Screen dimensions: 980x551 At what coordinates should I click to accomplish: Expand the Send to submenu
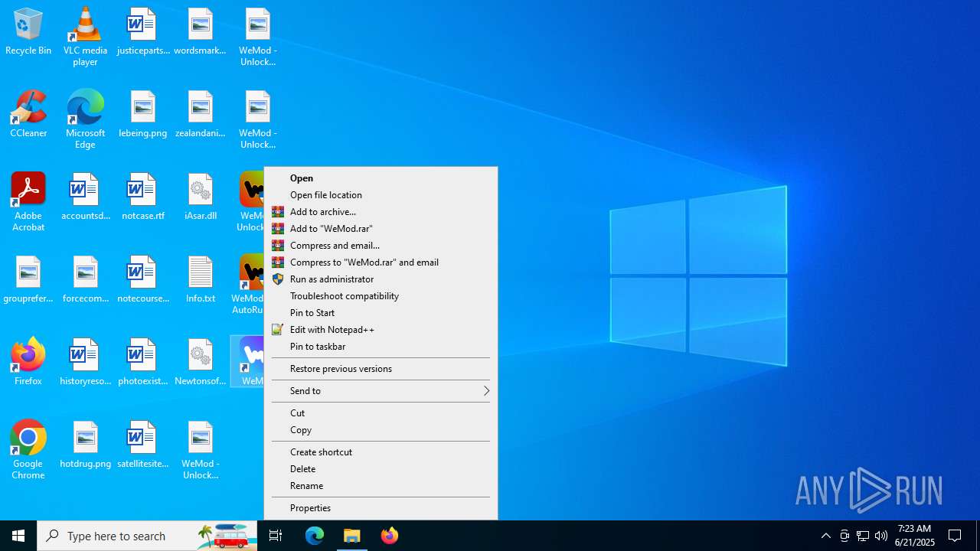pos(381,391)
